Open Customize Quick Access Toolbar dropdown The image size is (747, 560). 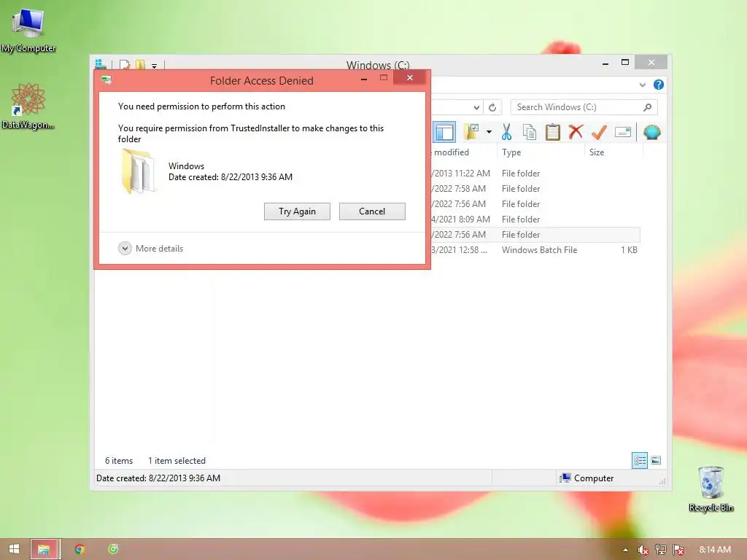tap(155, 66)
